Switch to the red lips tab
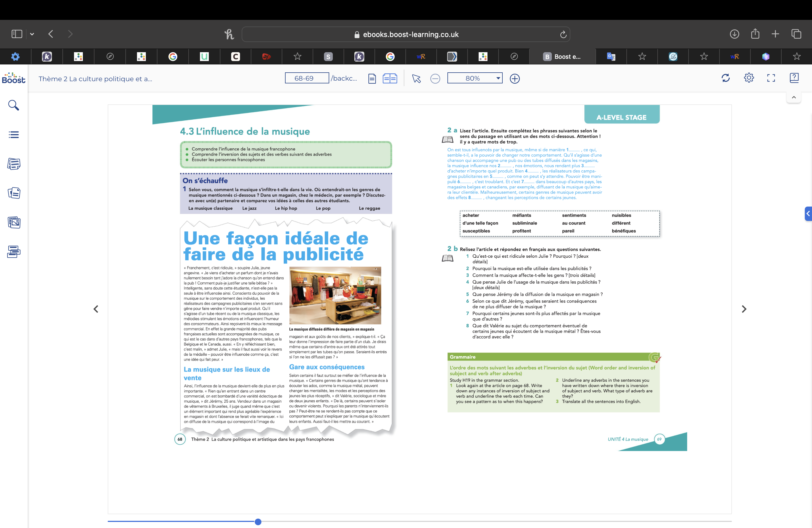Image resolution: width=812 pixels, height=528 pixels. pyautogui.click(x=266, y=57)
